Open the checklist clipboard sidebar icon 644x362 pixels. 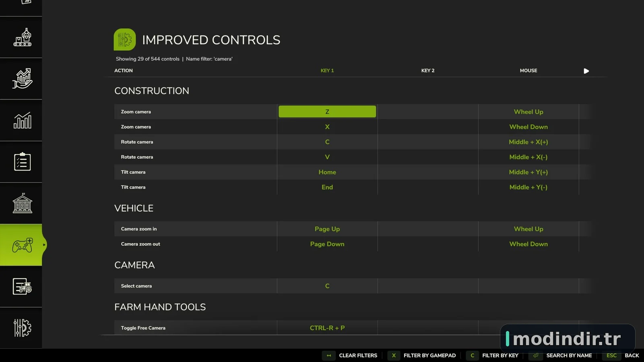point(23,162)
